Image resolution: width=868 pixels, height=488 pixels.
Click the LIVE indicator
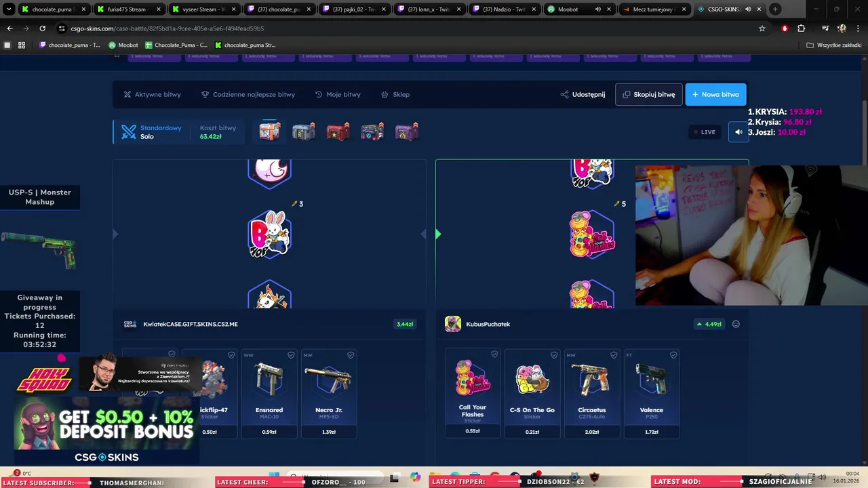point(705,132)
